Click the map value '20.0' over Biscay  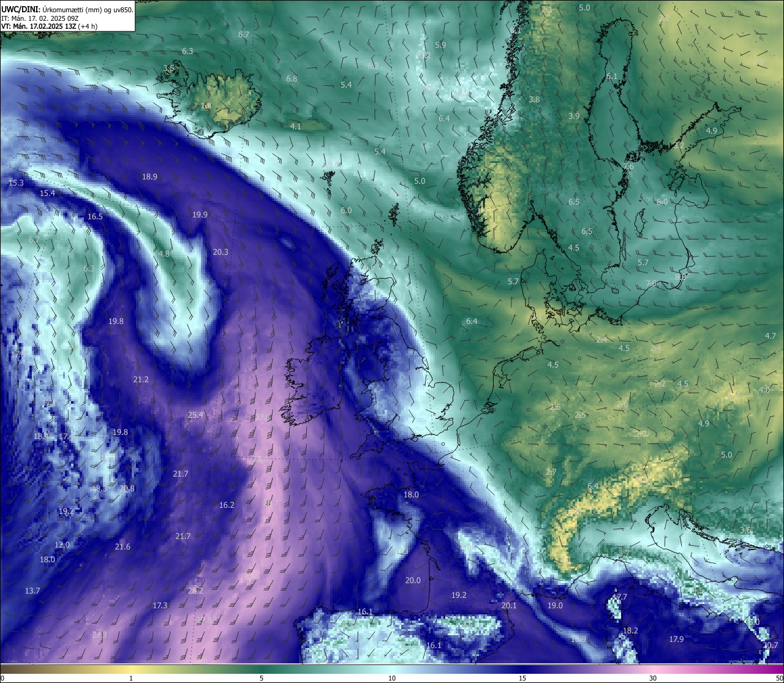click(x=413, y=580)
